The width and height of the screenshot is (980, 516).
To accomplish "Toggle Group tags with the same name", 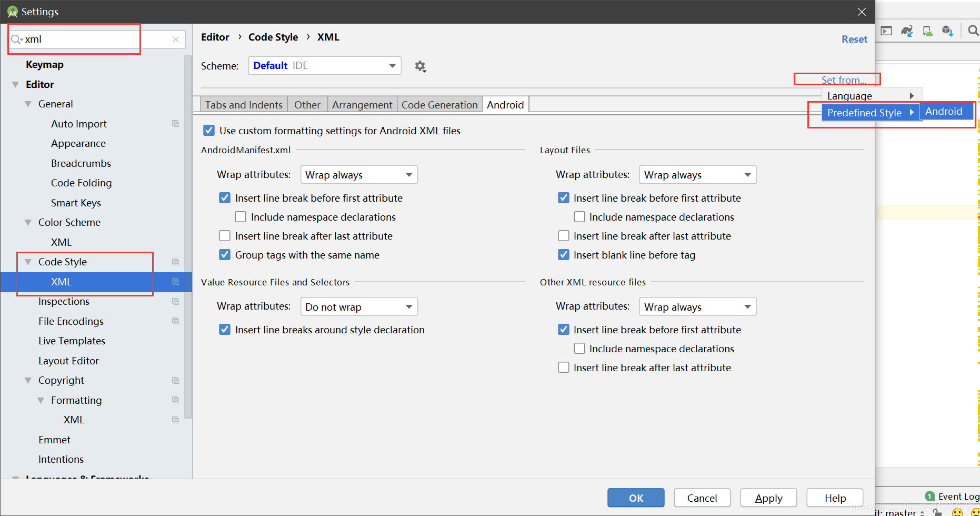I will [225, 255].
